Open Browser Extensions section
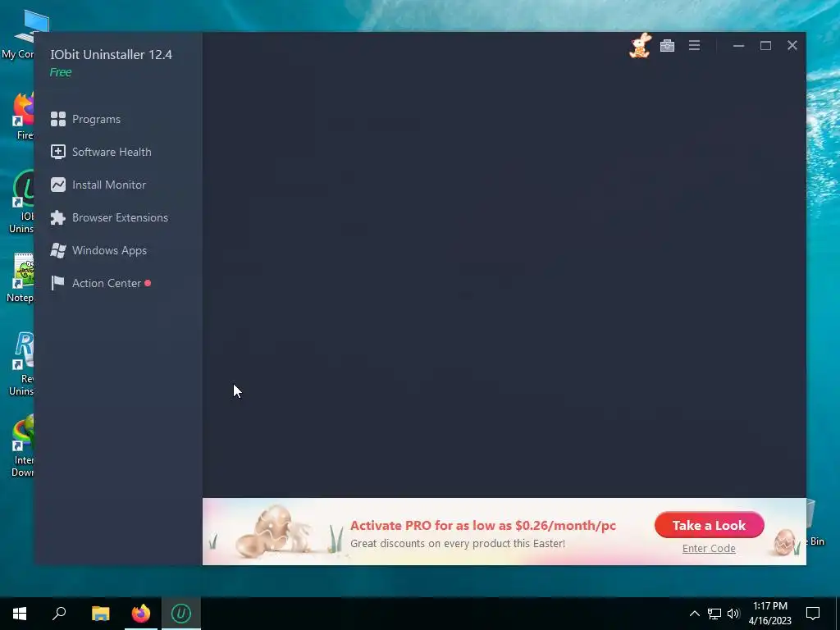Viewport: 840px width, 630px height. 109,217
